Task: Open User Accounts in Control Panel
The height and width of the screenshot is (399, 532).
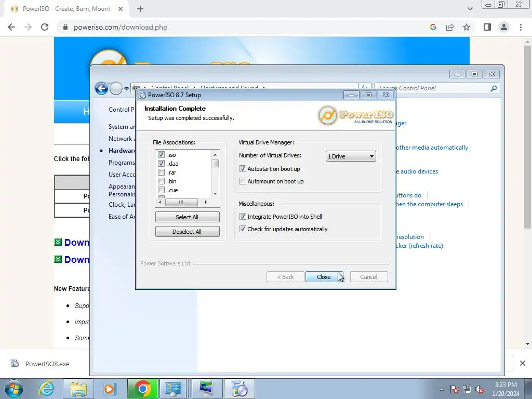Action: (122, 175)
